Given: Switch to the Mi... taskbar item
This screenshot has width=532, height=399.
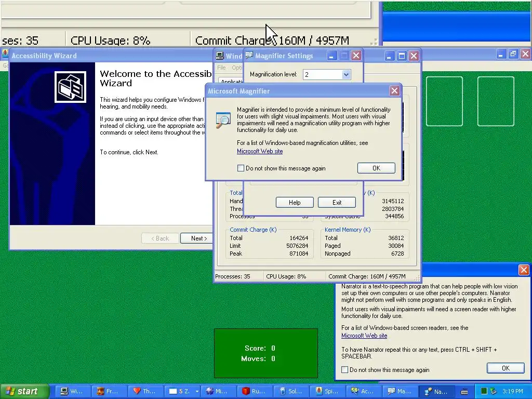Looking at the screenshot, I should pos(219,391).
